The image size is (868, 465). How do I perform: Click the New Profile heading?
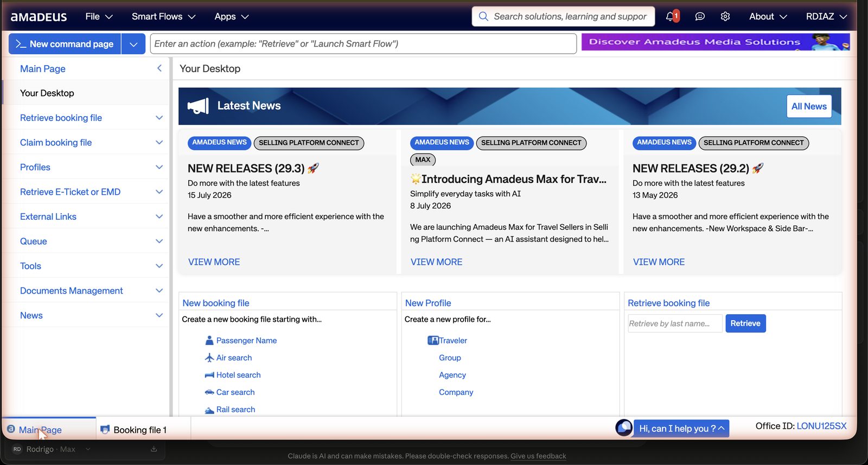pos(428,303)
